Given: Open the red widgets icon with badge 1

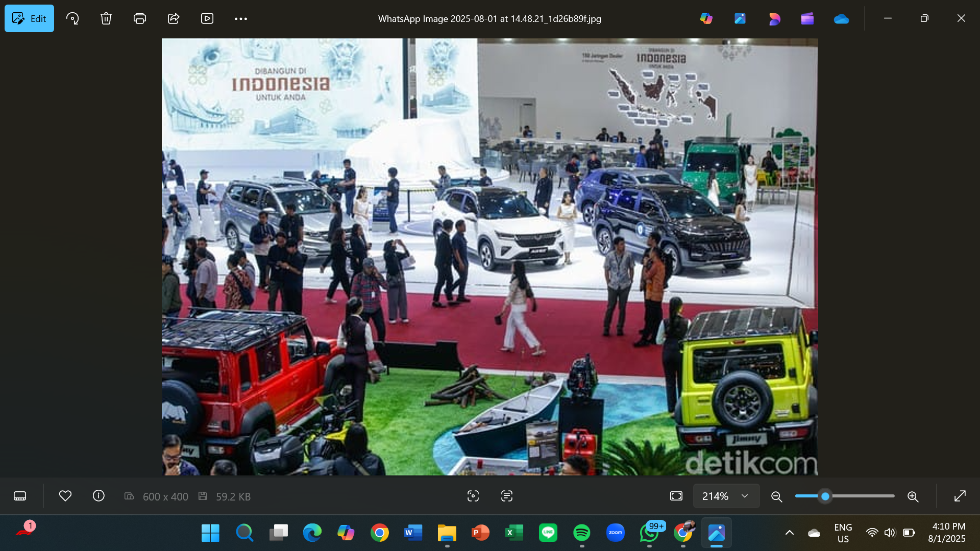Looking at the screenshot, I should tap(25, 529).
